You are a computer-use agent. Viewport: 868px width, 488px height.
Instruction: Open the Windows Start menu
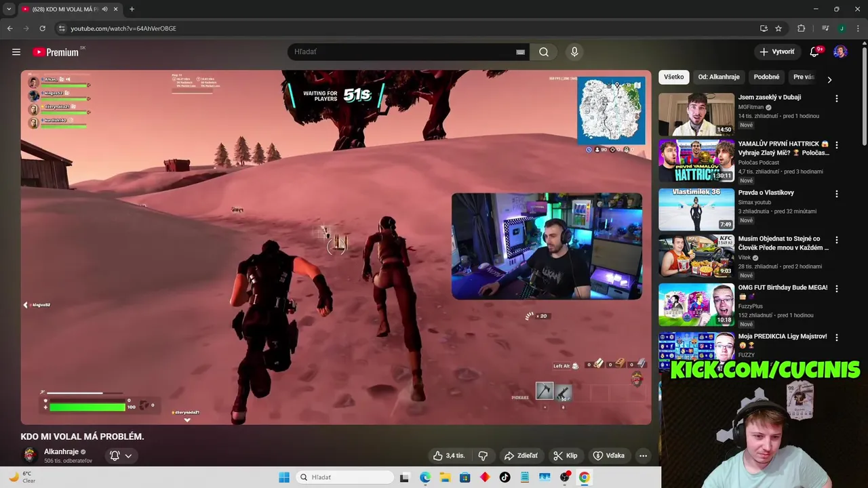tap(284, 477)
